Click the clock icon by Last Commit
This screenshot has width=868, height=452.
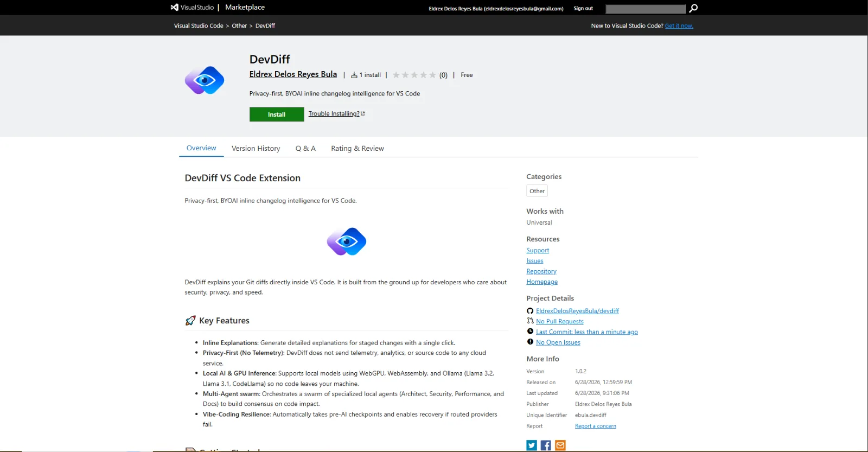point(530,331)
